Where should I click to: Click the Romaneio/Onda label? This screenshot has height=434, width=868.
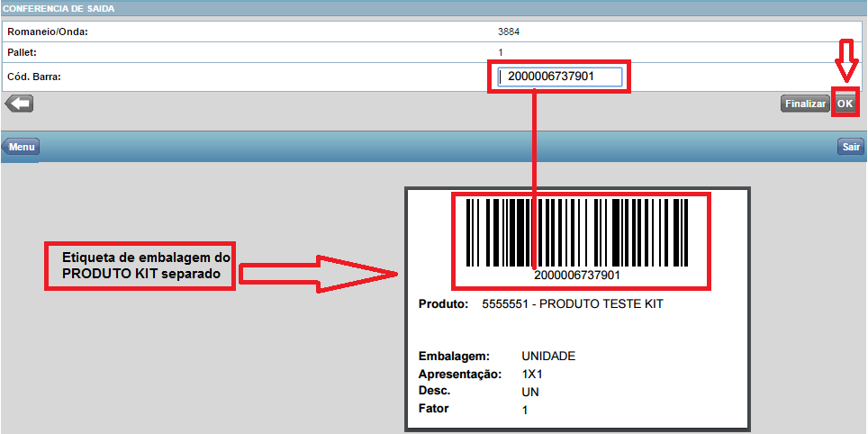48,32
